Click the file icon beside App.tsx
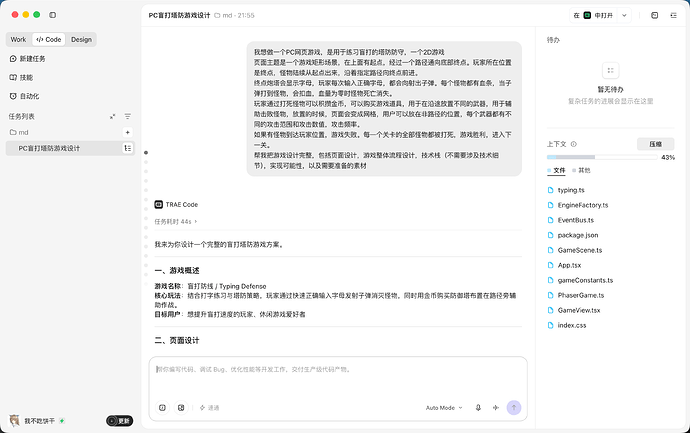Screen dimensions: 690x433 tap(550, 265)
